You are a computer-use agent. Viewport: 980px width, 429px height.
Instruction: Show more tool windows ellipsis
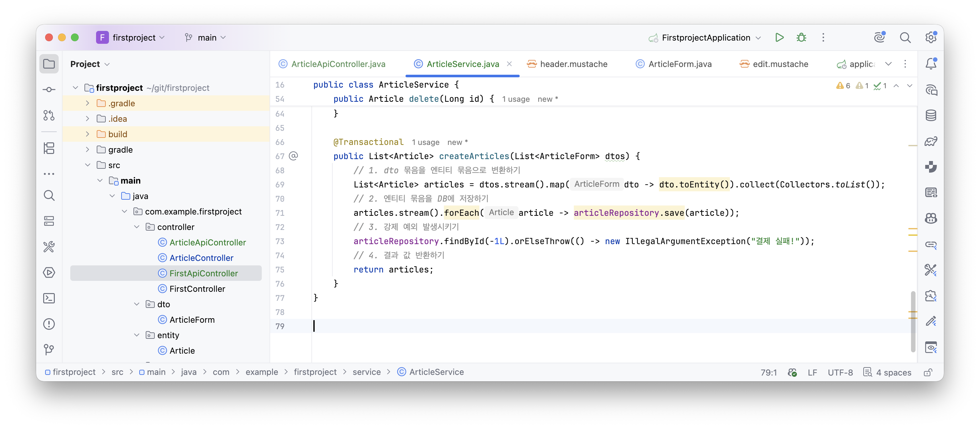coord(49,174)
